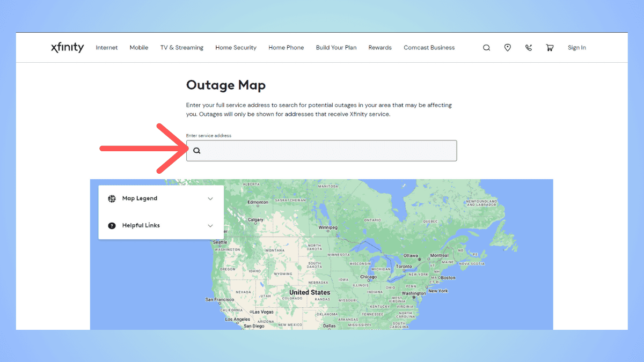Open the Map Legend chevron arrow
The image size is (644, 362).
click(210, 198)
